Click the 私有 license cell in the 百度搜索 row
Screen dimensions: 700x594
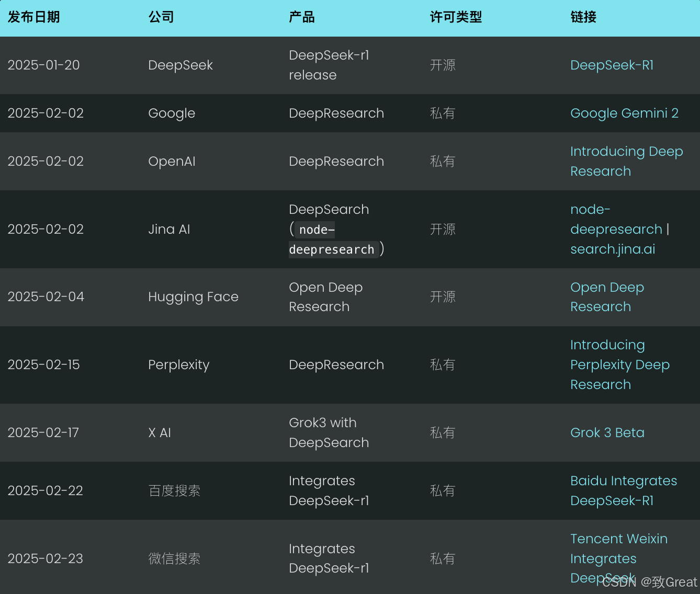tap(443, 491)
